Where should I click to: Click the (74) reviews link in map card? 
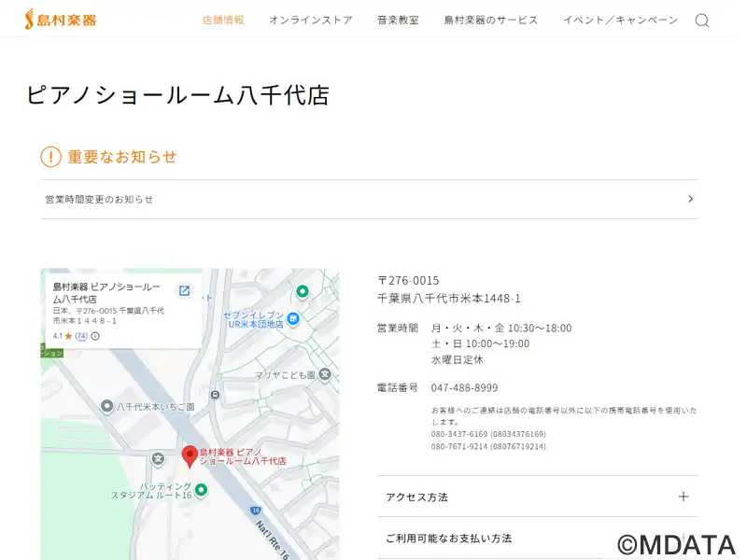point(81,336)
